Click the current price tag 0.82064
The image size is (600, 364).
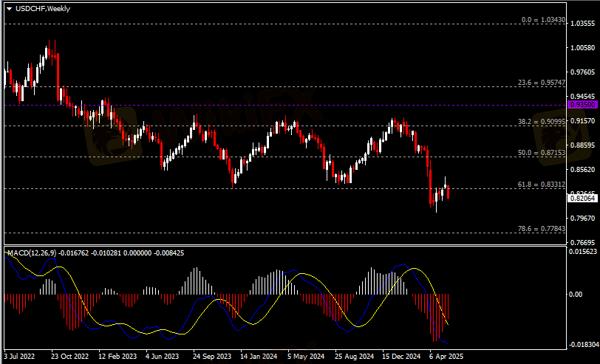pyautogui.click(x=582, y=198)
